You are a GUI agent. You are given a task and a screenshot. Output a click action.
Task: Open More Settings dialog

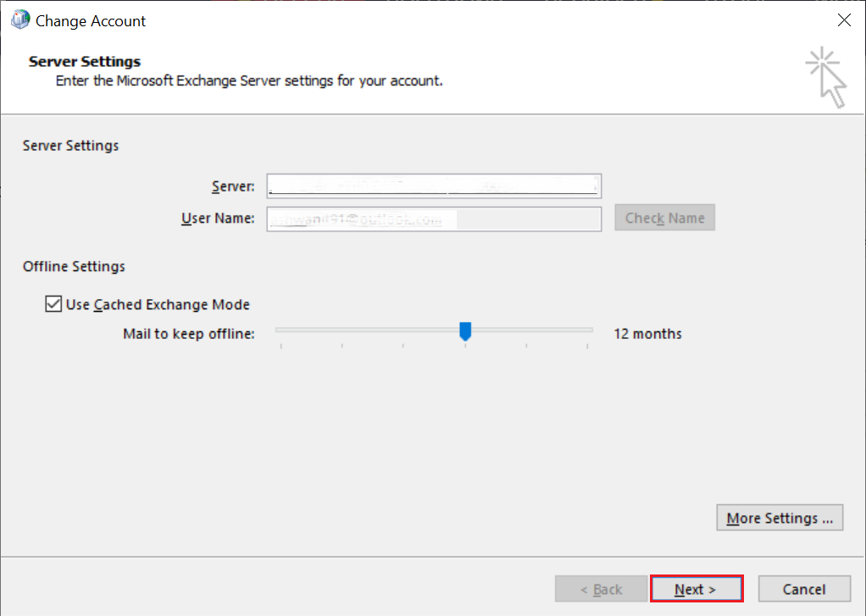point(780,518)
